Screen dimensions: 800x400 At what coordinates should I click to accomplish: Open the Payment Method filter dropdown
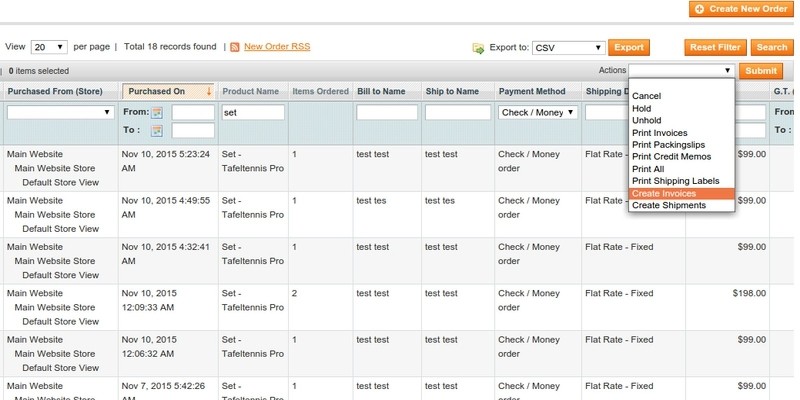point(538,113)
